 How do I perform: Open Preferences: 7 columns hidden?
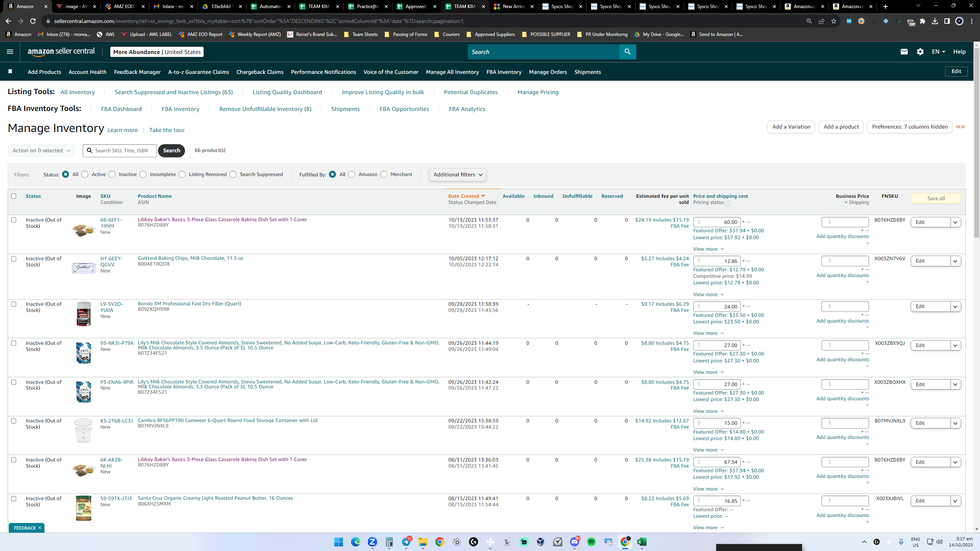(910, 127)
